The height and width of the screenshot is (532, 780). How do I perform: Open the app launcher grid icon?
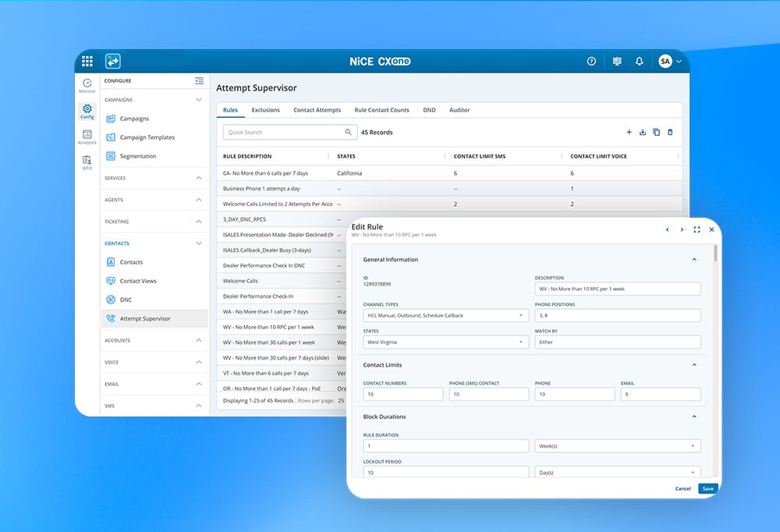point(87,61)
